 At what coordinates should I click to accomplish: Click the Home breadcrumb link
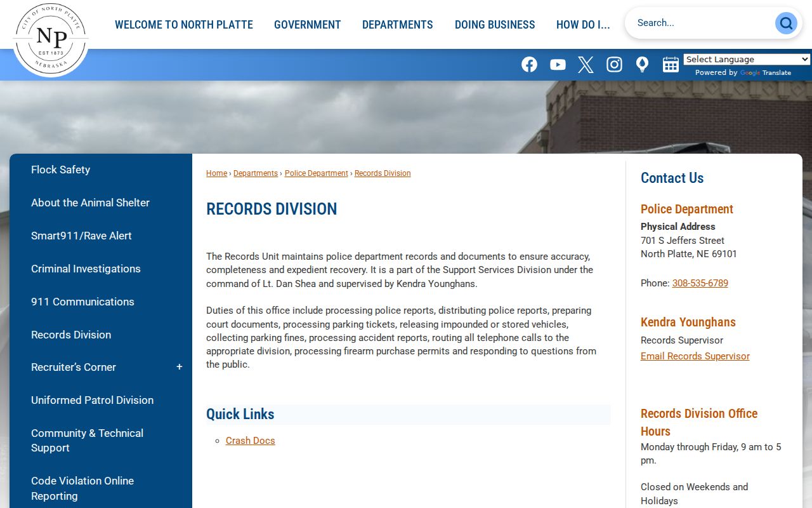point(216,173)
